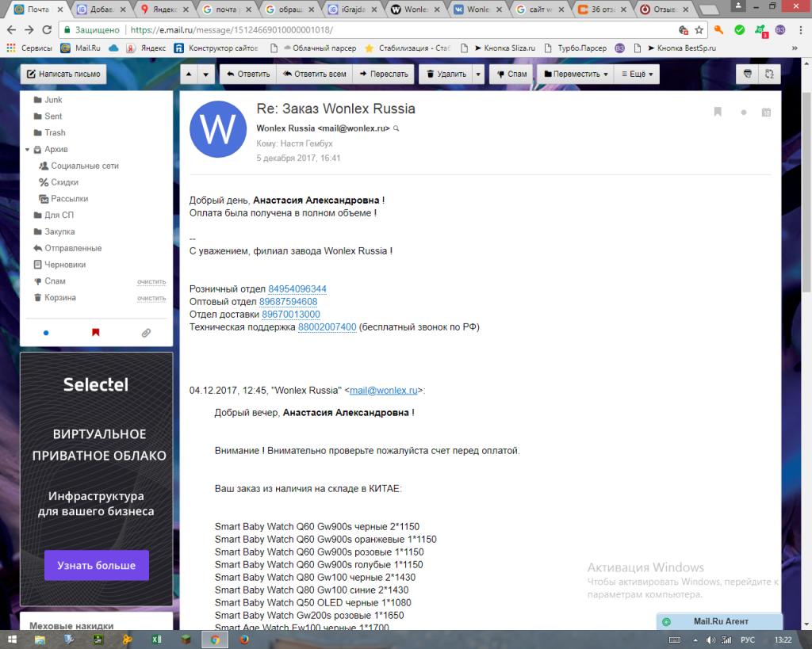The height and width of the screenshot is (649, 812).
Task: Click очистить next to Спам folder
Action: click(151, 282)
